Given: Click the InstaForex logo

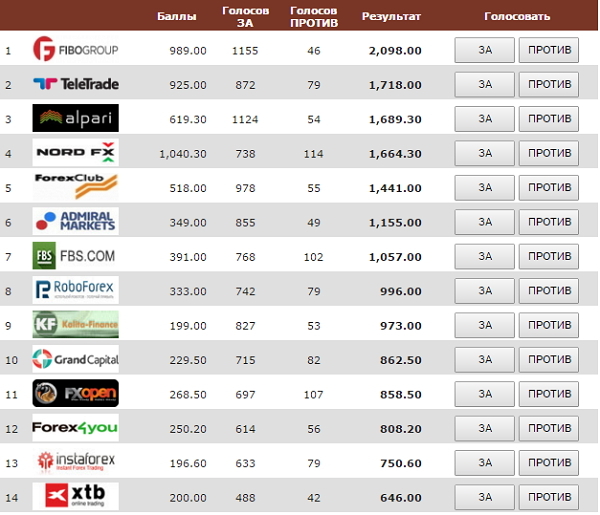Looking at the screenshot, I should click(x=75, y=462).
